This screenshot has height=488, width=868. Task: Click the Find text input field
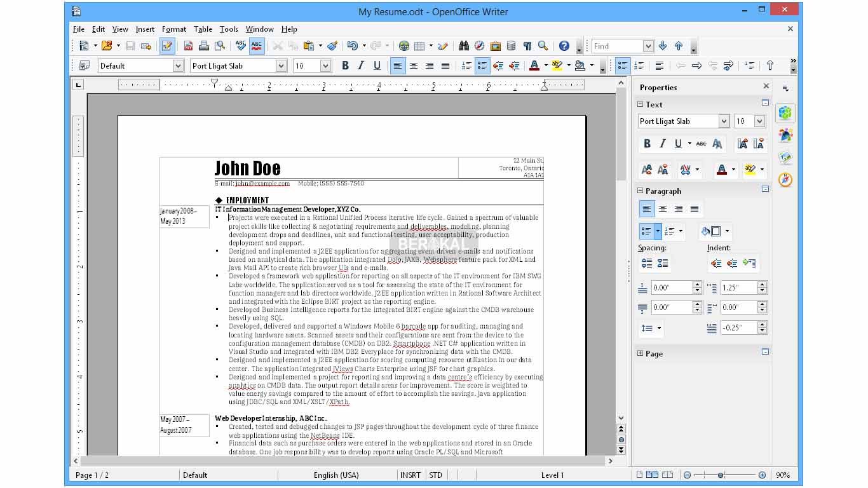(x=617, y=46)
